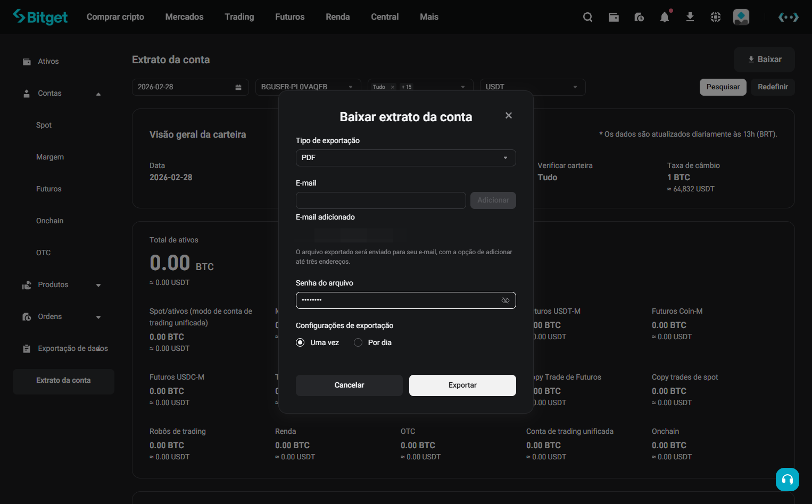This screenshot has height=504, width=812.
Task: Close the Baixar extrato dialog
Action: click(x=509, y=115)
